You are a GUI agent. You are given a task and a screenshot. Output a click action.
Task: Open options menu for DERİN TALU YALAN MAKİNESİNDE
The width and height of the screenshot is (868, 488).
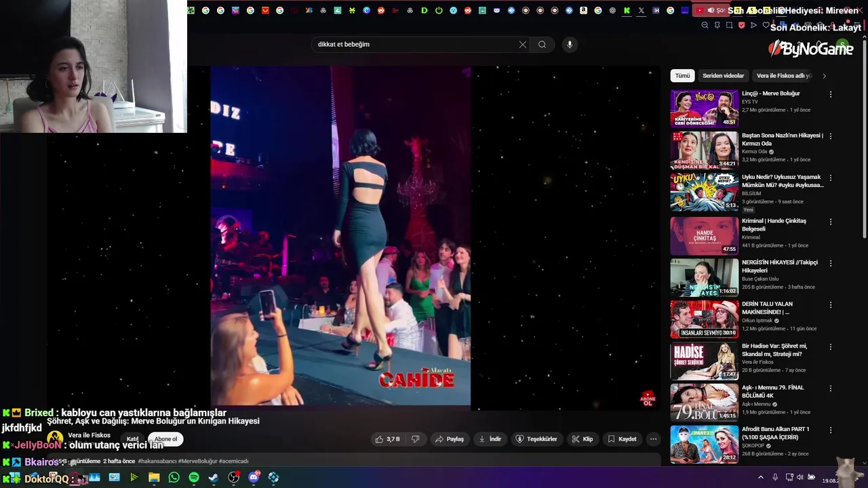coord(831,305)
